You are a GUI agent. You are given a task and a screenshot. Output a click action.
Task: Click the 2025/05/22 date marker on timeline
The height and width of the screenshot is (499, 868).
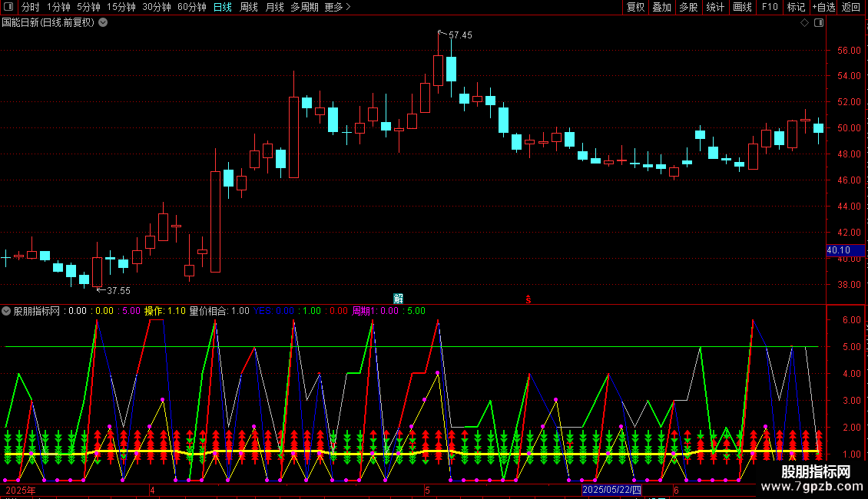coord(611,490)
